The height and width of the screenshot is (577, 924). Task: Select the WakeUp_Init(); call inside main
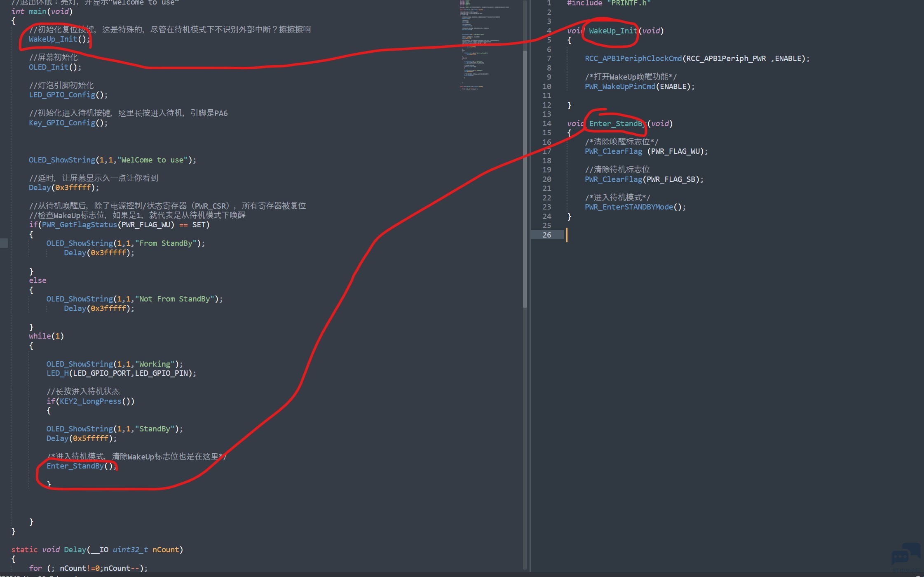click(59, 39)
